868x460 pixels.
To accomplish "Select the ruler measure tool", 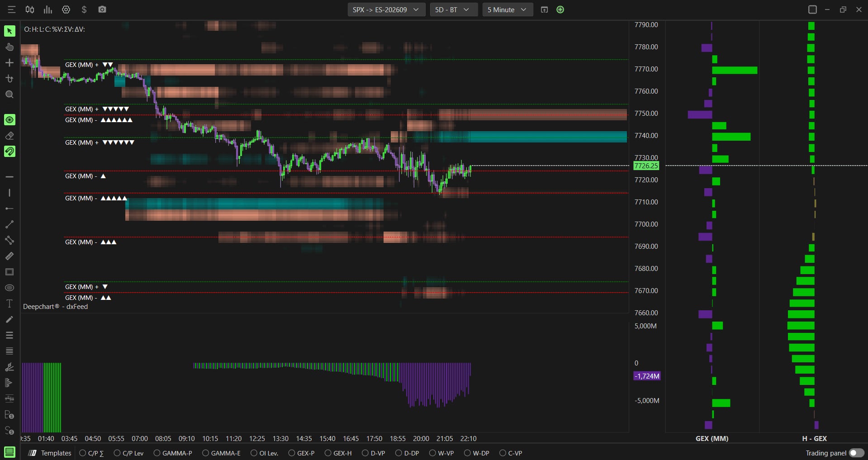I will click(x=9, y=256).
